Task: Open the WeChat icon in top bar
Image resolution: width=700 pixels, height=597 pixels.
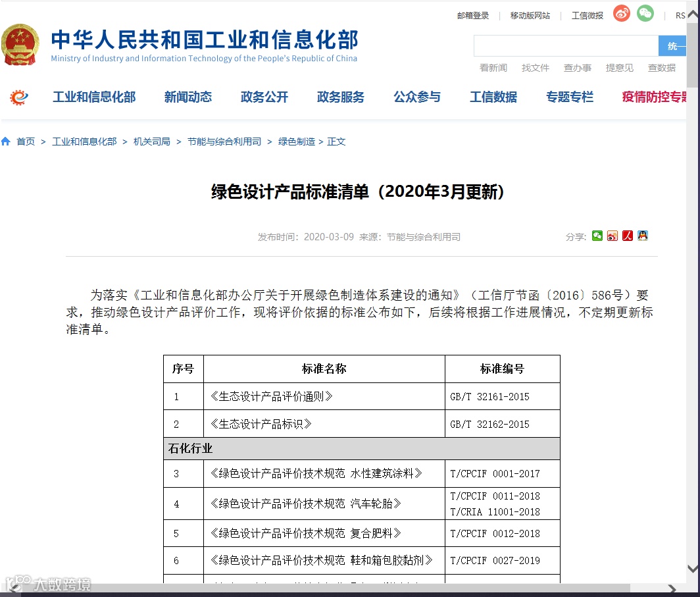Action: click(x=645, y=13)
